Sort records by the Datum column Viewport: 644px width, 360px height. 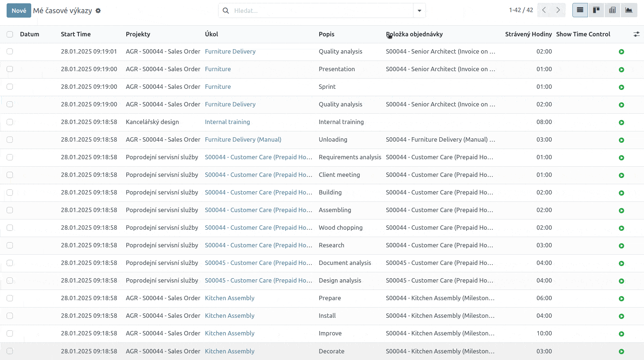click(29, 34)
